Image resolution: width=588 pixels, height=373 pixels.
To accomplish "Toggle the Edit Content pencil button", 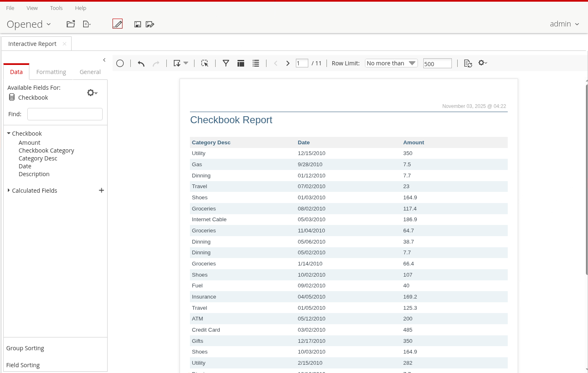I will coord(118,24).
